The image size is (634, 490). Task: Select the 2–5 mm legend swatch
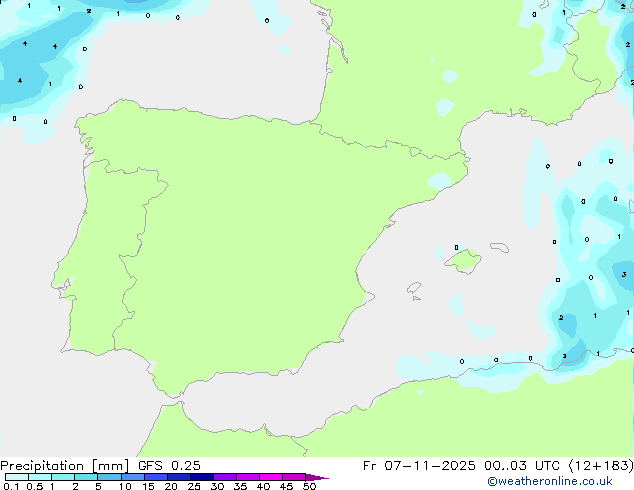click(x=86, y=477)
